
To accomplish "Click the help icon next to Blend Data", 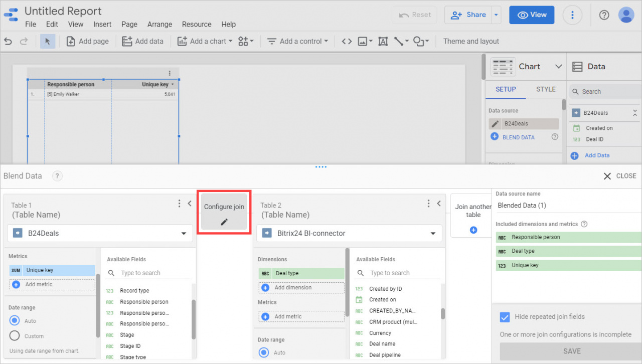I will (57, 176).
